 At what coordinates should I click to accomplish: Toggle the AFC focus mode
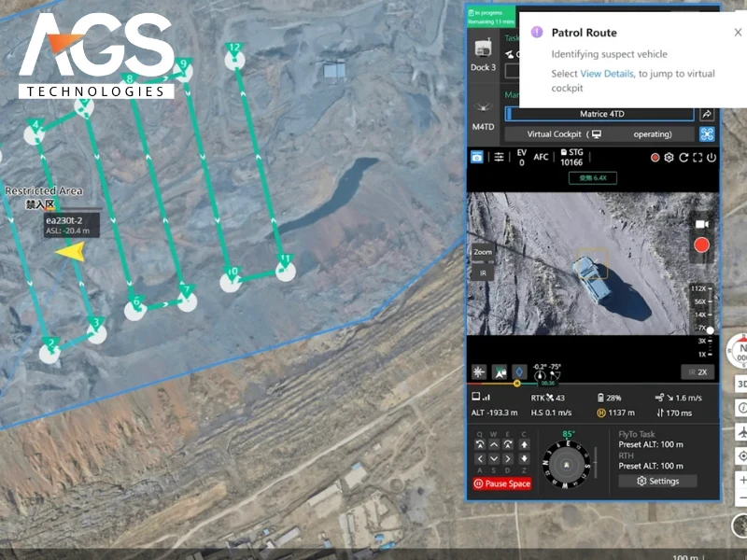541,157
